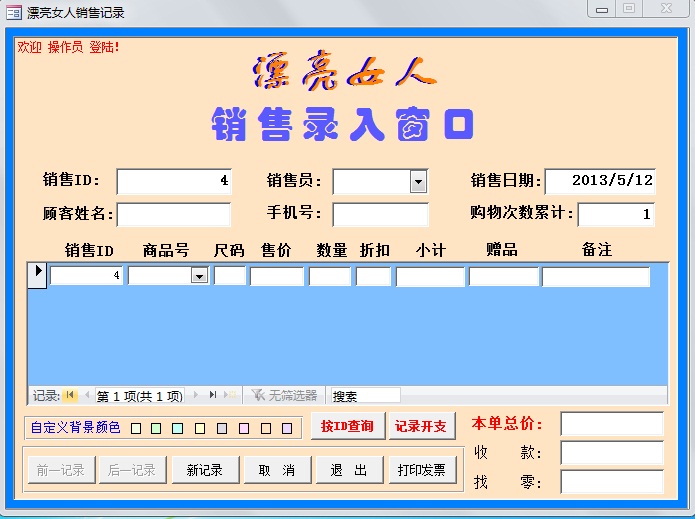The width and height of the screenshot is (695, 519).
Task: Click the 销售日期 date field
Action: pyautogui.click(x=600, y=181)
